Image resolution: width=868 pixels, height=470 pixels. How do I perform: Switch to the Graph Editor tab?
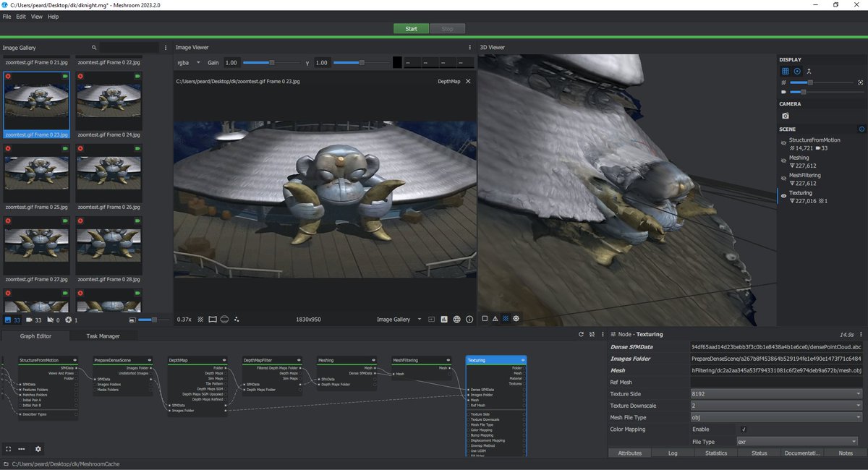pos(35,336)
